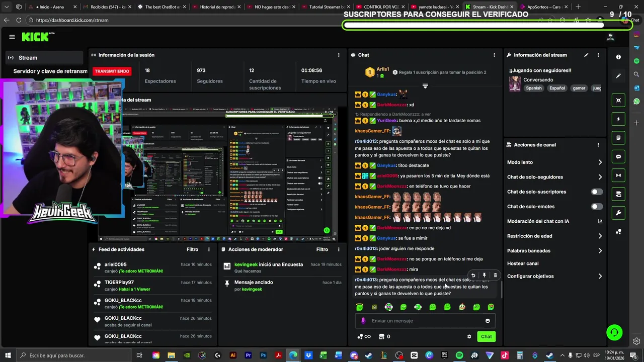The width and height of the screenshot is (644, 362).
Task: Toggle Chat de solo-emotes switch
Action: [597, 207]
